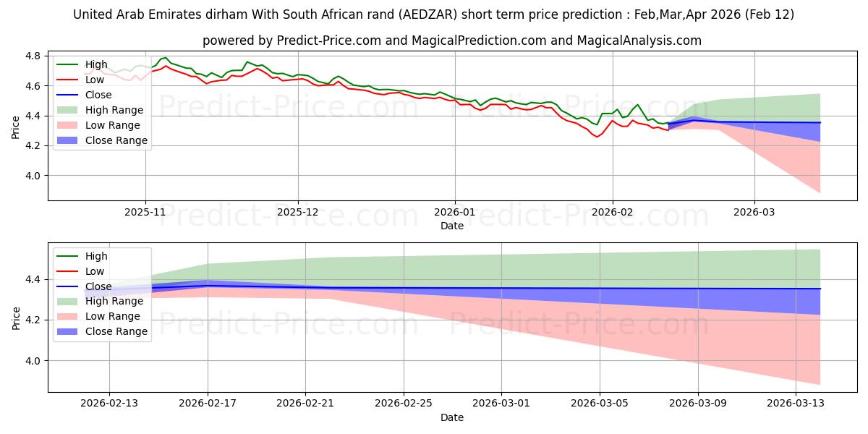Click the red Low line in top legend
Screen dimensions: 868x434
pyautogui.click(x=67, y=80)
